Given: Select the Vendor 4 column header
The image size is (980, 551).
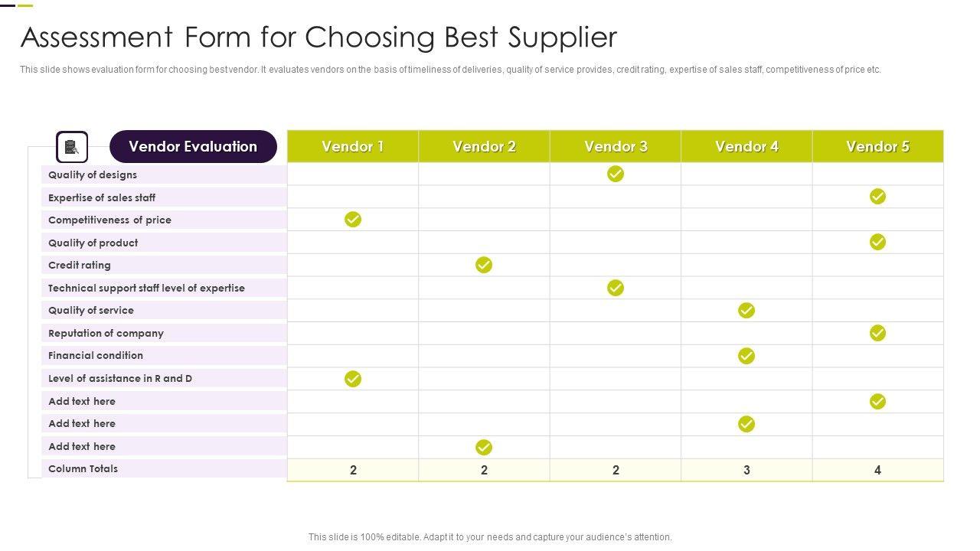Looking at the screenshot, I should point(746,146).
